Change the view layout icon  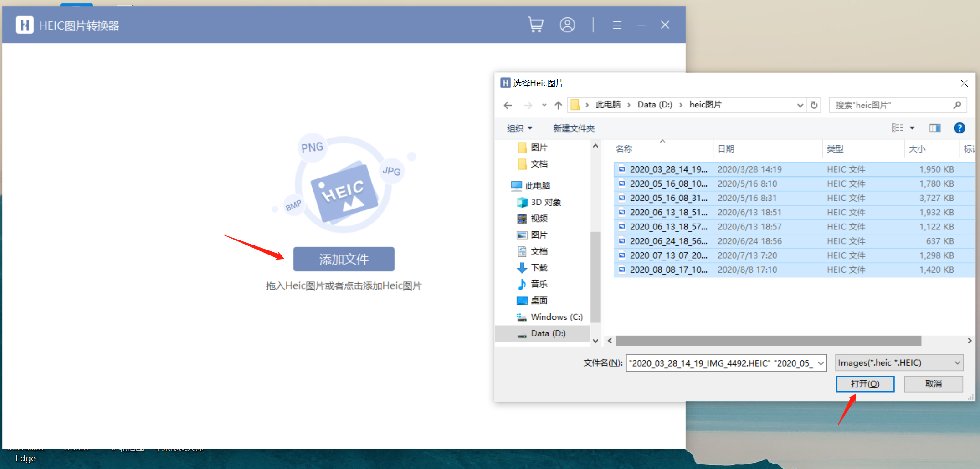coord(897,128)
